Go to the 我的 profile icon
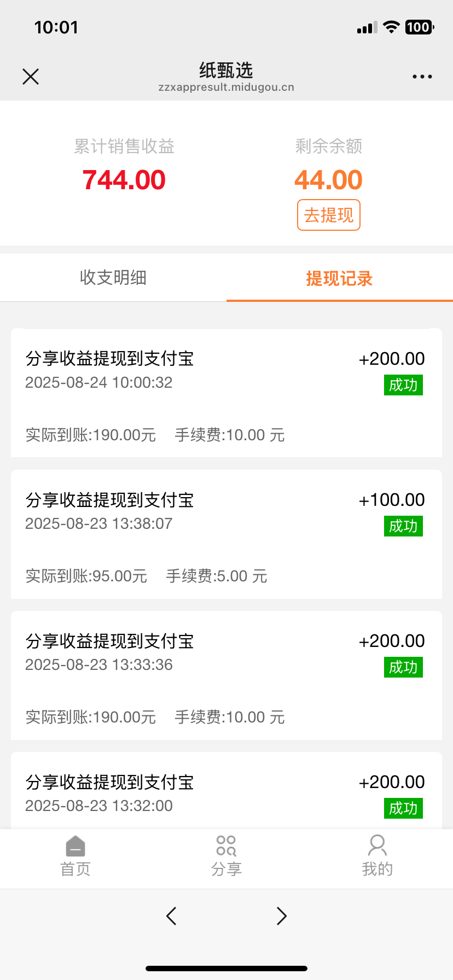453x980 pixels. click(377, 846)
